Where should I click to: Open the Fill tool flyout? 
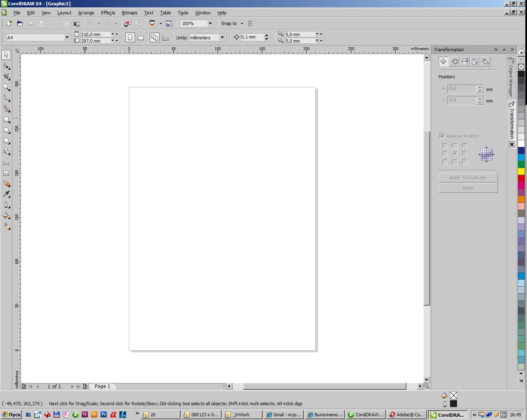tap(6, 215)
